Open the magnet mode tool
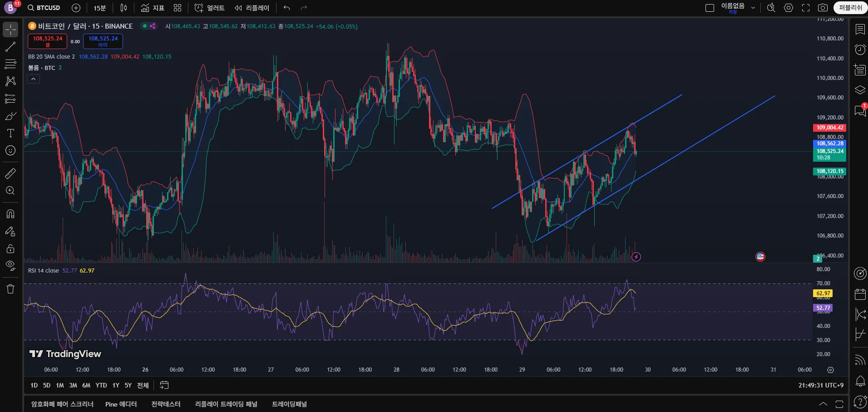This screenshot has width=868, height=412. click(10, 214)
